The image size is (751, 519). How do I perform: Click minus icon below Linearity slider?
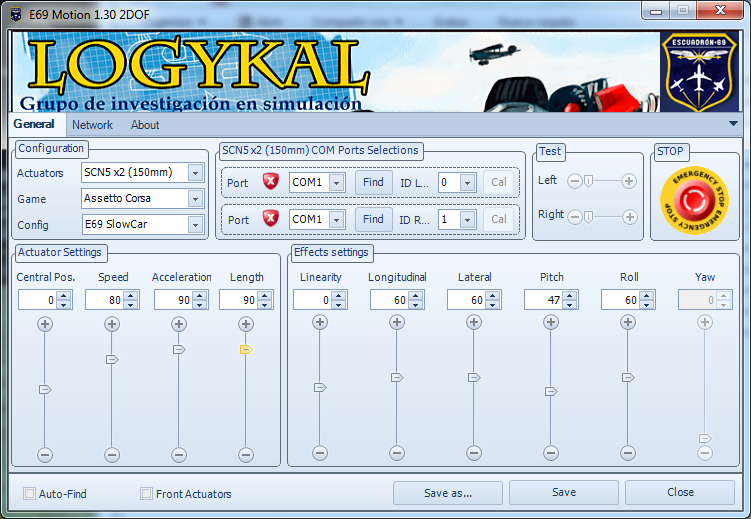(320, 452)
